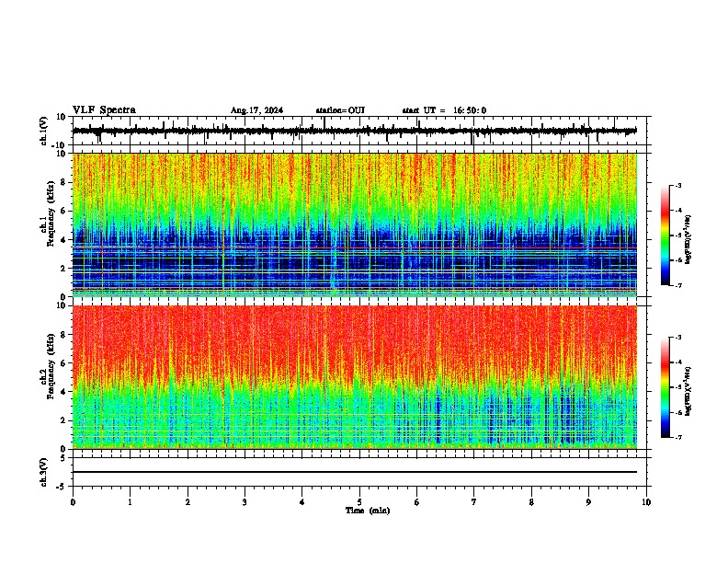Click time axis tick label "8"
Image resolution: width=728 pixels, height=563 pixels.
531,502
